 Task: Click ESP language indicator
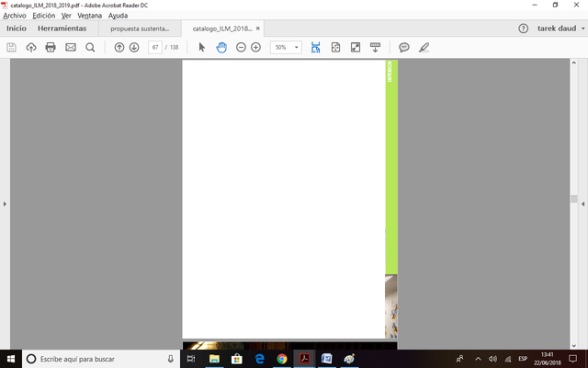(x=523, y=359)
